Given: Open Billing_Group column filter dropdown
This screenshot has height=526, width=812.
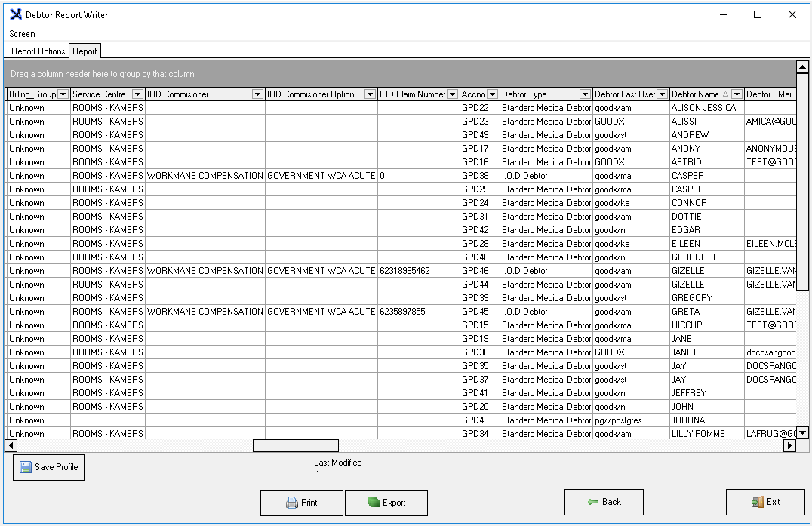Looking at the screenshot, I should click(63, 94).
